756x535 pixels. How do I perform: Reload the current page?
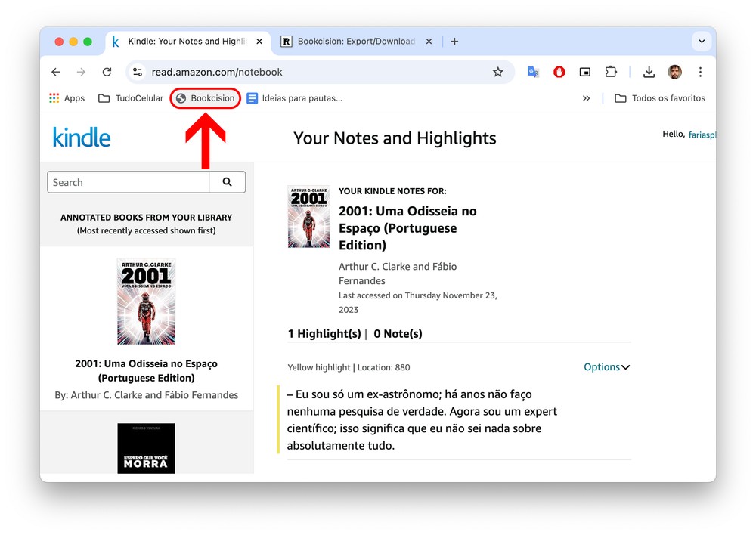pos(107,73)
